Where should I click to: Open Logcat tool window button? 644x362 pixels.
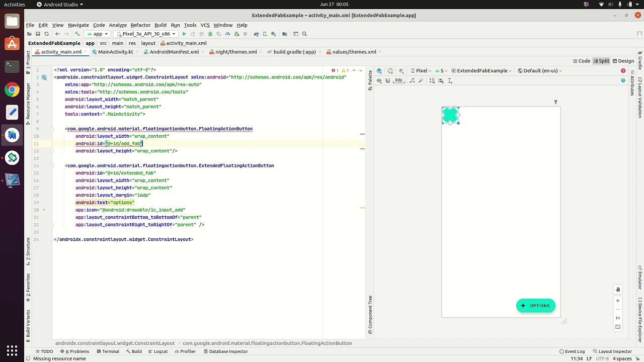(157, 351)
